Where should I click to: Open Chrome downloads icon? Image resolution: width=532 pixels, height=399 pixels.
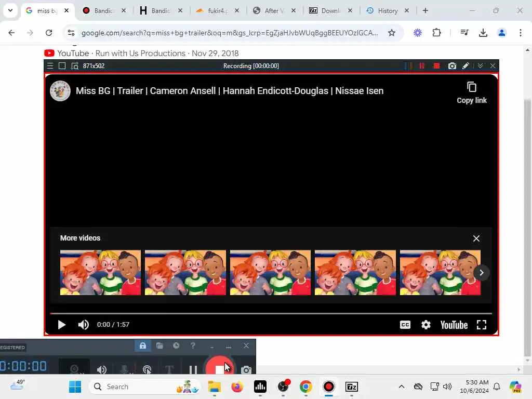(483, 33)
